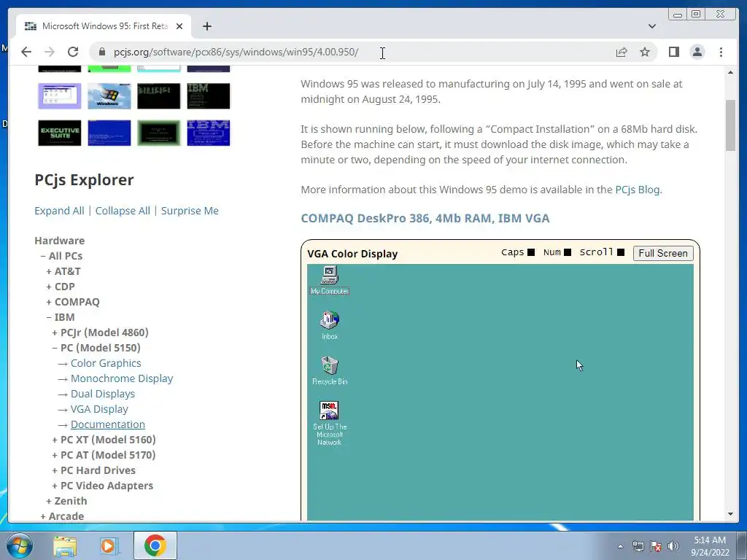Screen dimensions: 747x560
Task: Click the lock icon in address bar
Action: (101, 52)
